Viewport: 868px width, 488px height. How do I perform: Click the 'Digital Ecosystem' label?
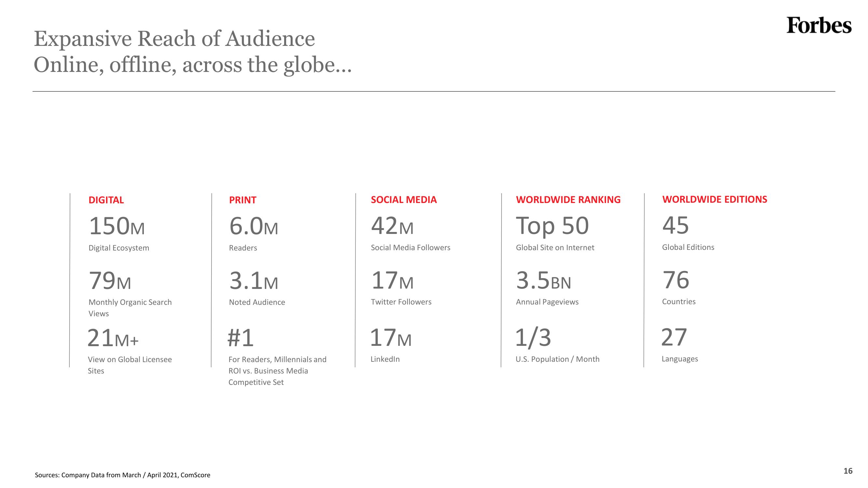[118, 248]
